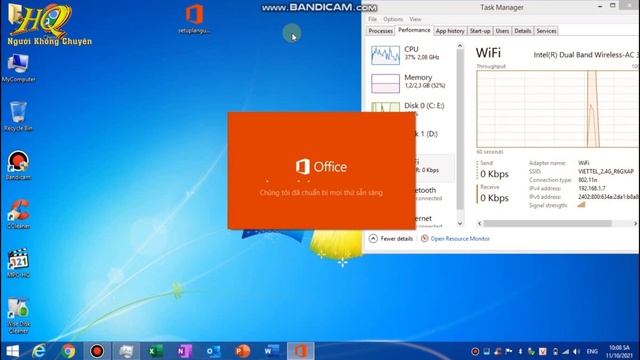Image resolution: width=640 pixels, height=360 pixels.
Task: Launch Internet Explorer from taskbar
Action: 39,351
